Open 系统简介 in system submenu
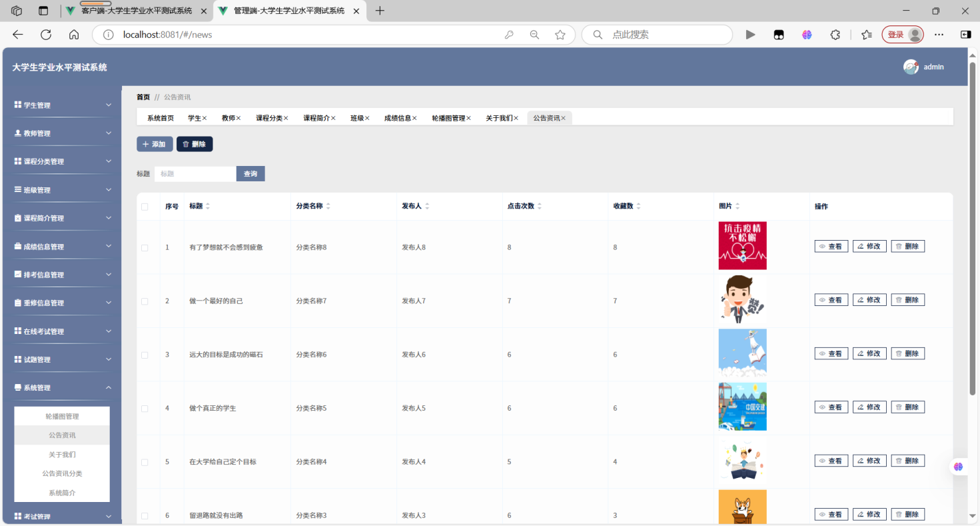The image size is (980, 526). [x=62, y=493]
